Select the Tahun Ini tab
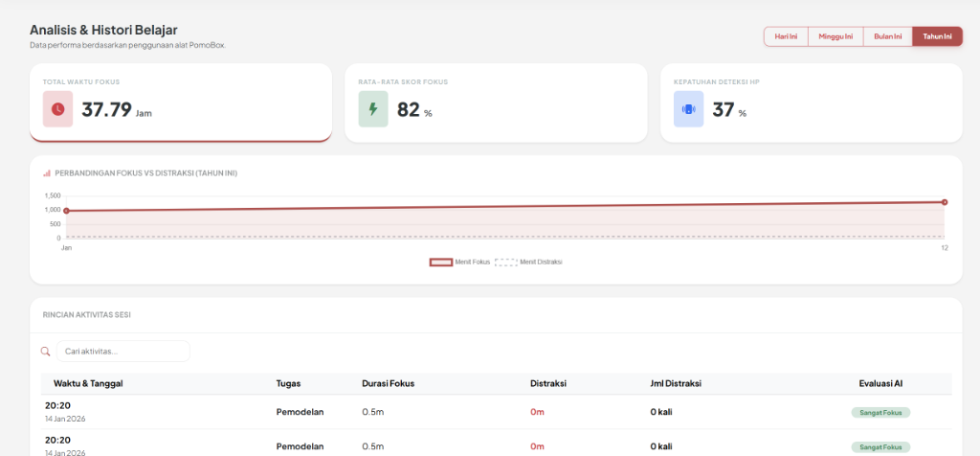This screenshot has width=980, height=456. [937, 36]
